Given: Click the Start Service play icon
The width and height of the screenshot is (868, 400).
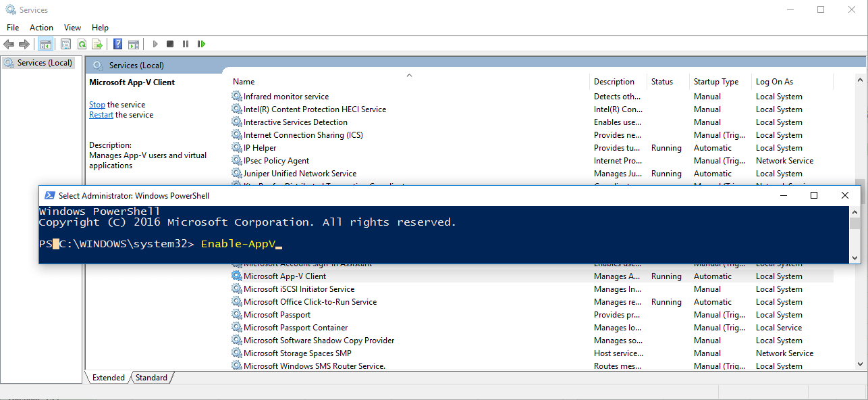Looking at the screenshot, I should point(155,44).
